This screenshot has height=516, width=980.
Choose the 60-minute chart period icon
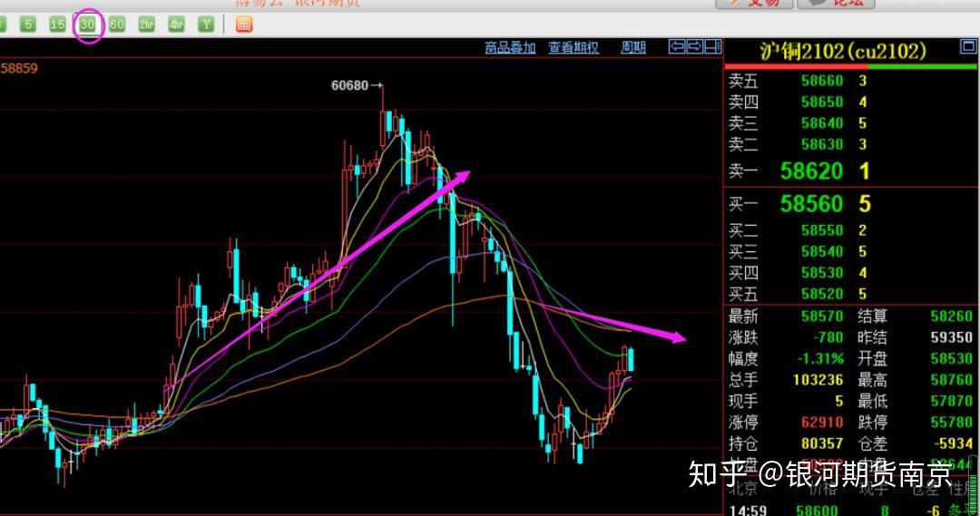tap(117, 24)
